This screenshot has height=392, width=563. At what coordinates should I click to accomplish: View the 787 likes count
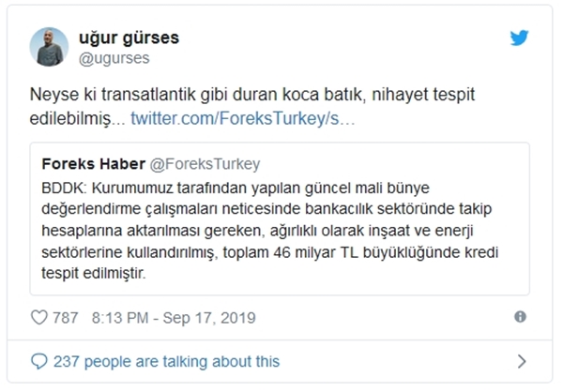click(x=66, y=318)
